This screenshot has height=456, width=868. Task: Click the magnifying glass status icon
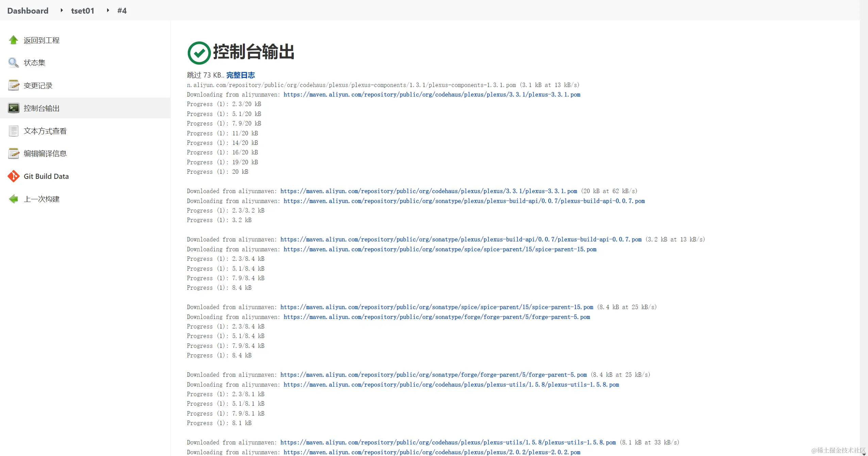point(14,63)
